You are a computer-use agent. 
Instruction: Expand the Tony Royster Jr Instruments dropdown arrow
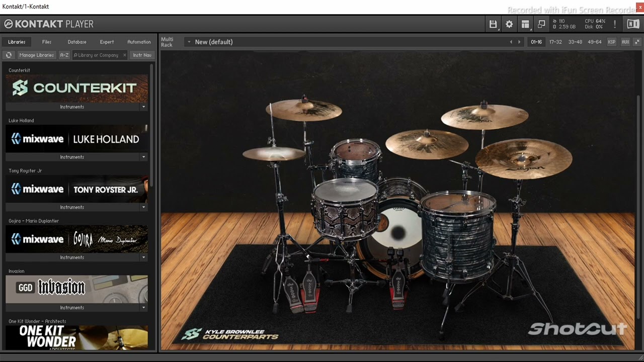[x=143, y=207]
